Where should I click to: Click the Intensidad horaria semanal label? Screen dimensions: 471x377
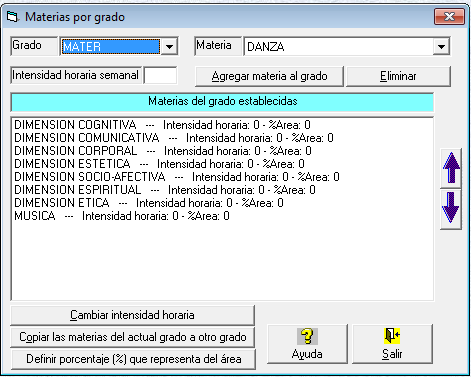click(x=76, y=75)
